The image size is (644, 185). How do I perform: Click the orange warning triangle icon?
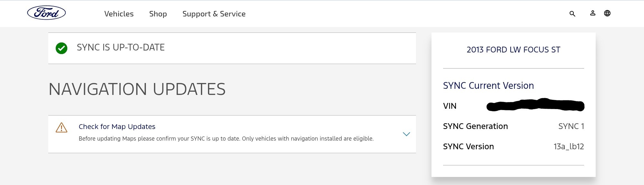click(62, 128)
